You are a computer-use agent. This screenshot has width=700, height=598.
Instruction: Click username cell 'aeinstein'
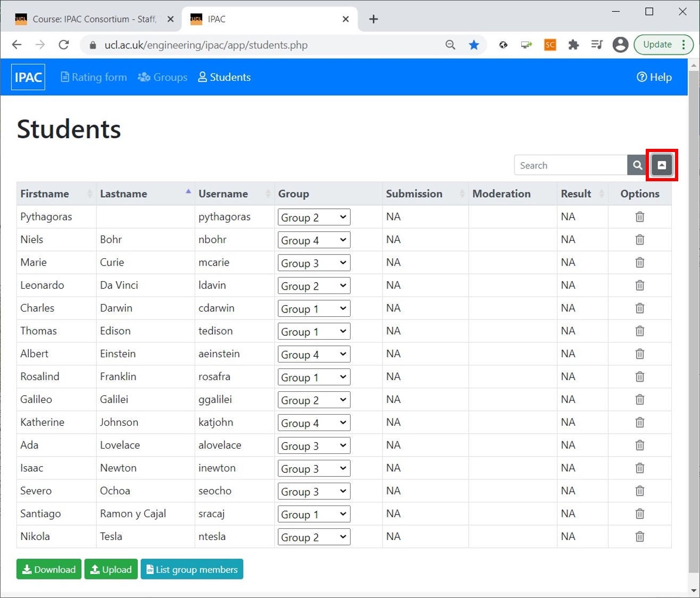[x=219, y=354]
